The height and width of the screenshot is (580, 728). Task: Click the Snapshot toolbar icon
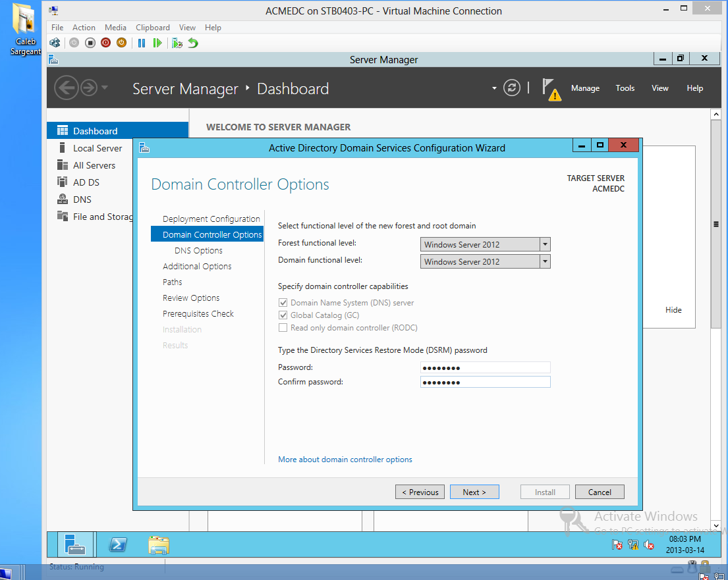click(x=177, y=43)
